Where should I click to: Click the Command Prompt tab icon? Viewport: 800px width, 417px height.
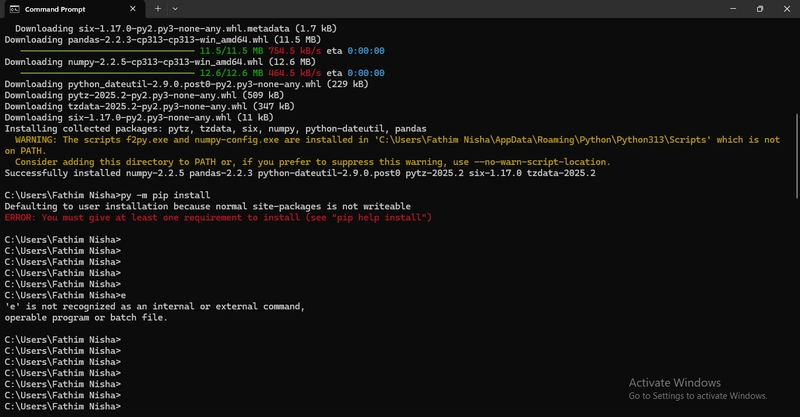[14, 9]
